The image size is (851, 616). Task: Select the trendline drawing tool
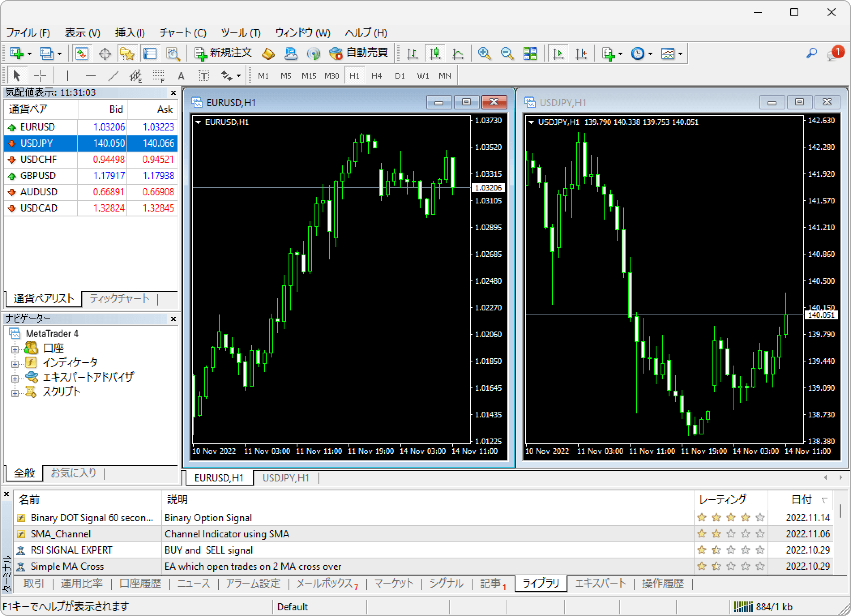[113, 75]
